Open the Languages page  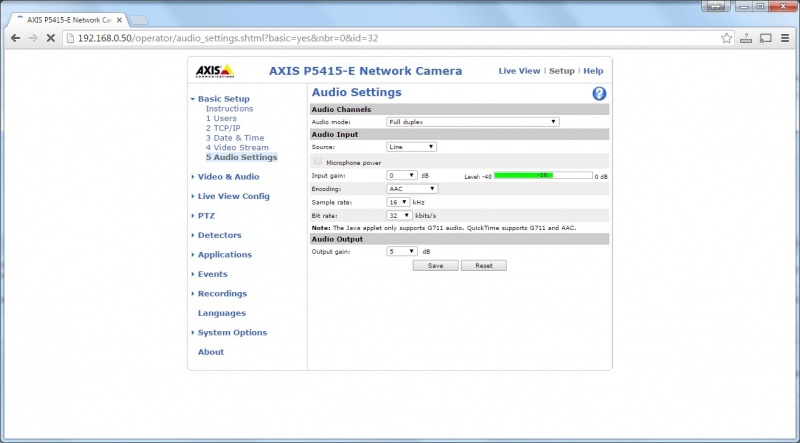[x=221, y=313]
